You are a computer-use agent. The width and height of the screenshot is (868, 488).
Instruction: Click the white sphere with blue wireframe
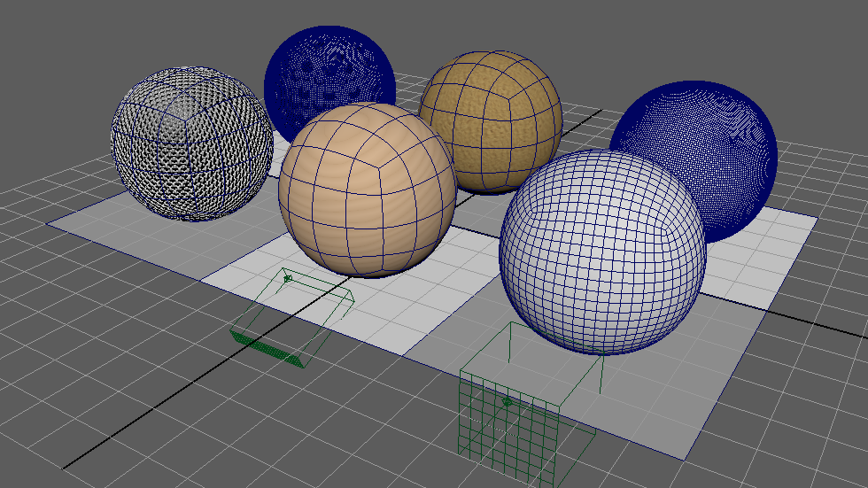point(602,252)
